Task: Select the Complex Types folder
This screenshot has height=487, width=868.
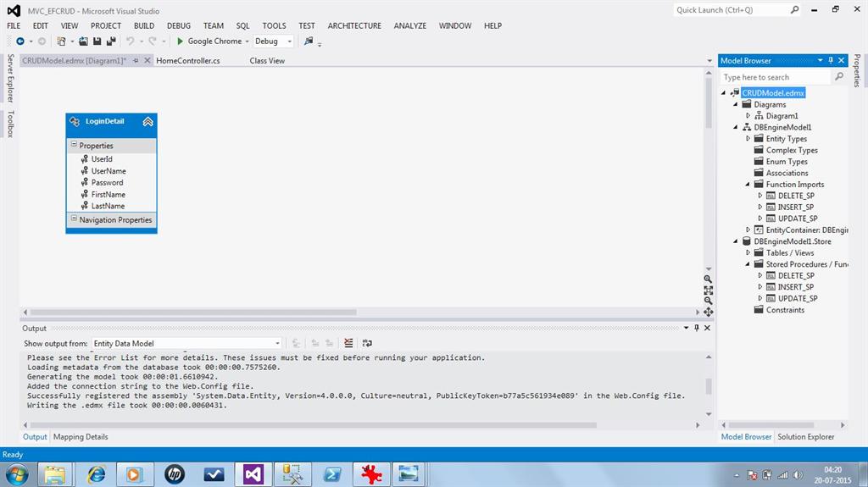Action: point(792,150)
